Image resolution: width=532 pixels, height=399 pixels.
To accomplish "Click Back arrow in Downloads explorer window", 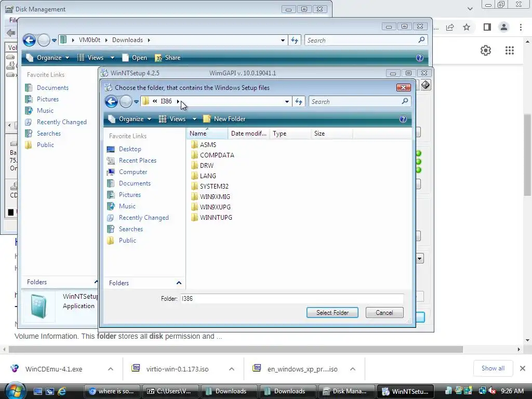I will click(29, 40).
